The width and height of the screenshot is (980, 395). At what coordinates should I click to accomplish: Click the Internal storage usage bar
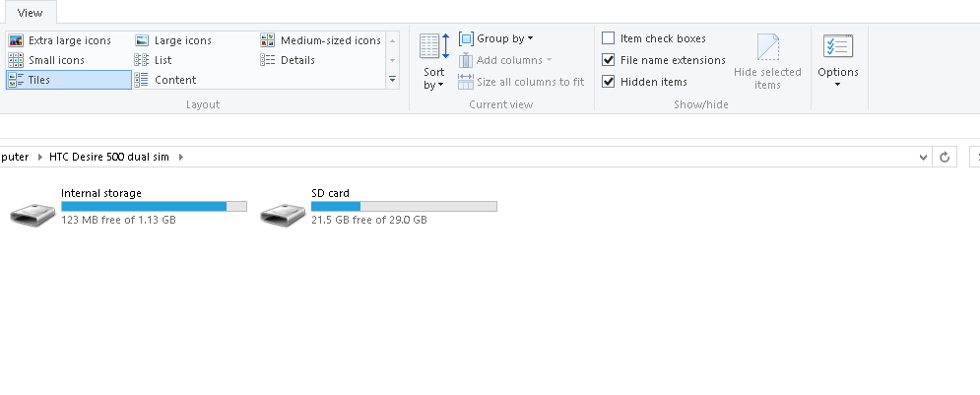pos(154,206)
